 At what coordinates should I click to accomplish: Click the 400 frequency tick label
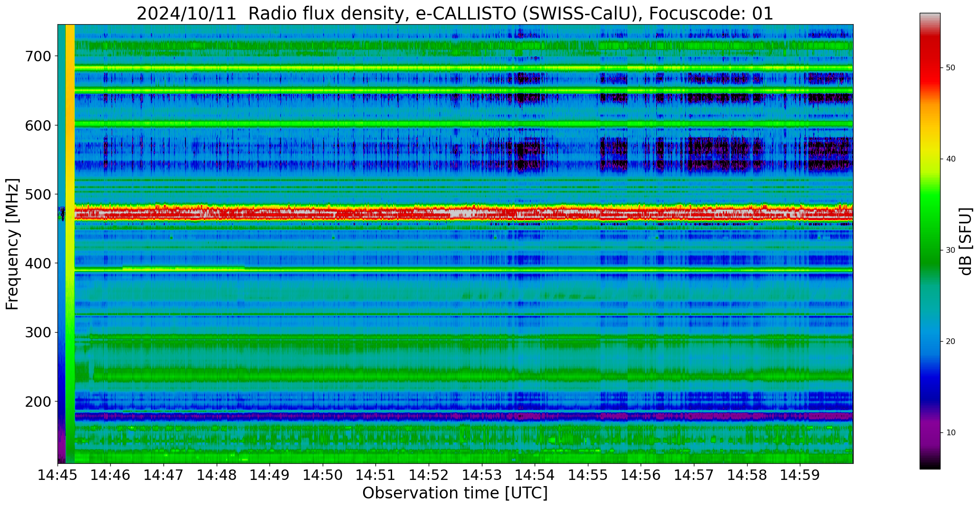[x=38, y=263]
